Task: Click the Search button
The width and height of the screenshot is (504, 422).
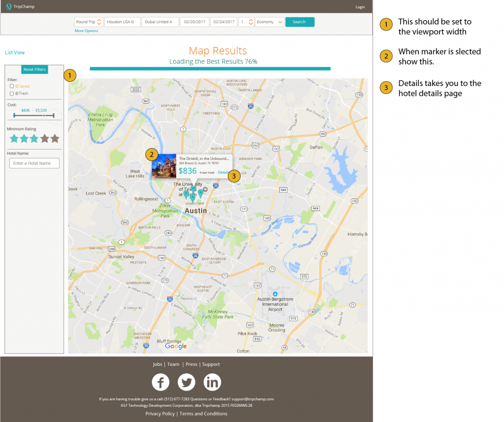Action: point(300,22)
